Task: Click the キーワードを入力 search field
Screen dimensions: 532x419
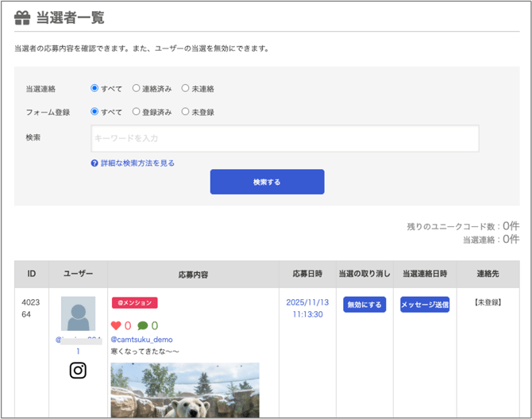Action: 285,138
